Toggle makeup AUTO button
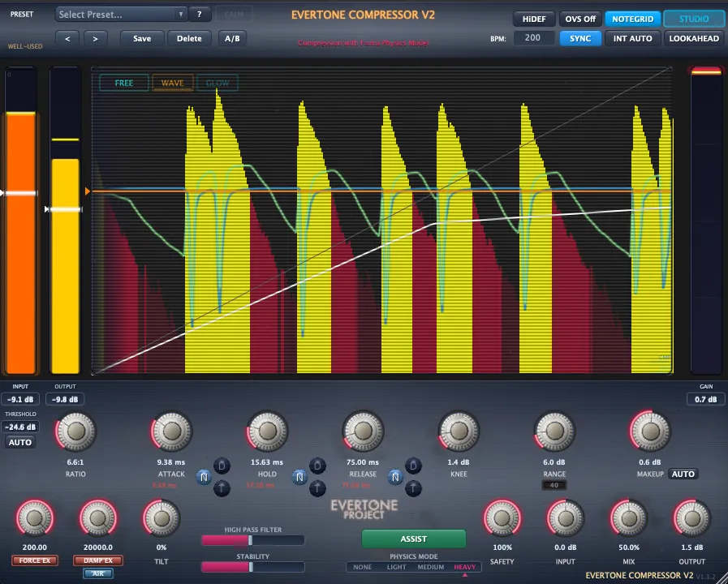This screenshot has width=728, height=584. (x=683, y=474)
